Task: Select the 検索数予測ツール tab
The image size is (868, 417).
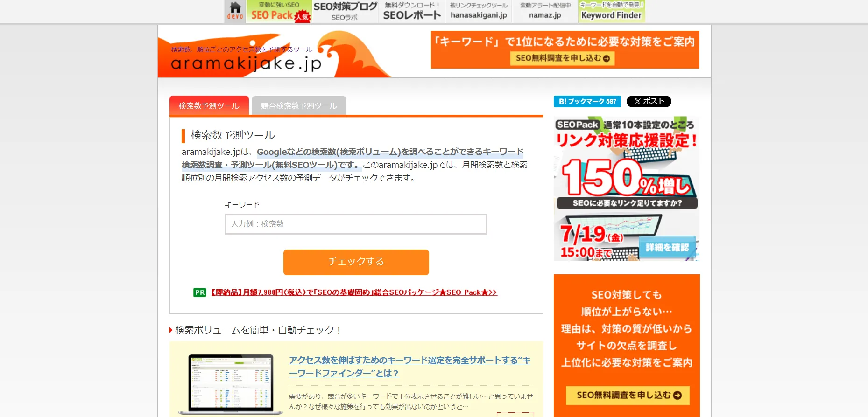Action: click(x=209, y=106)
